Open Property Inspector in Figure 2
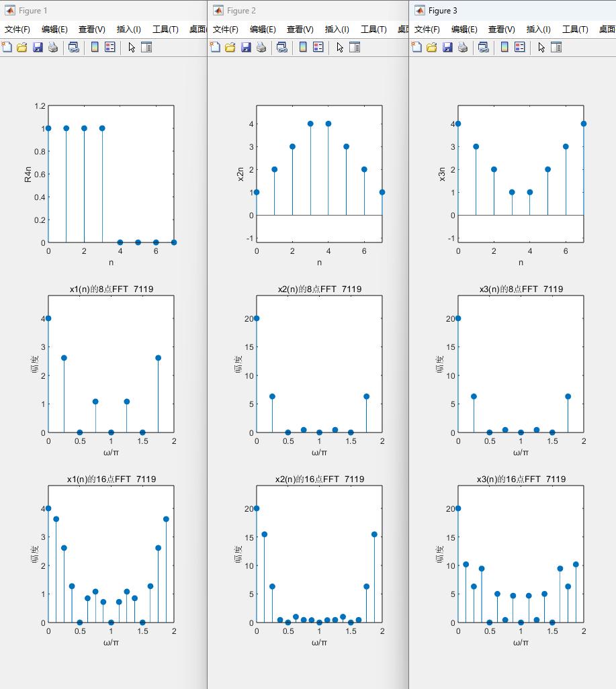 [355, 47]
